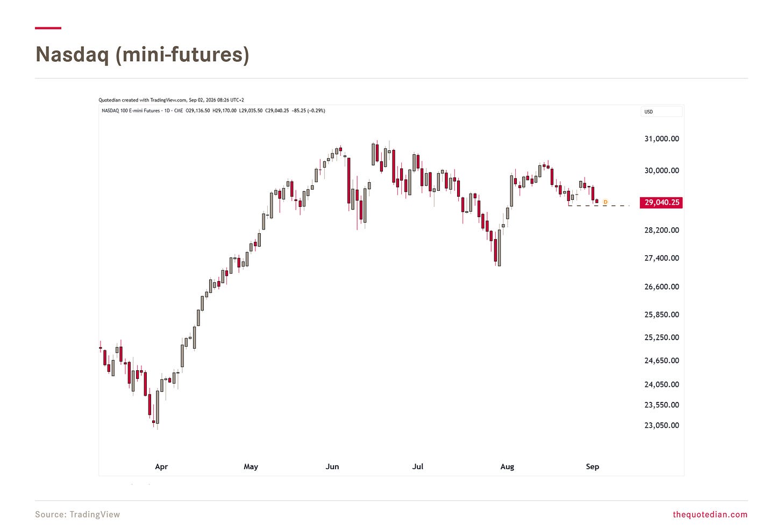783x532 pixels.
Task: Open the USD currency selector
Action: (x=662, y=112)
